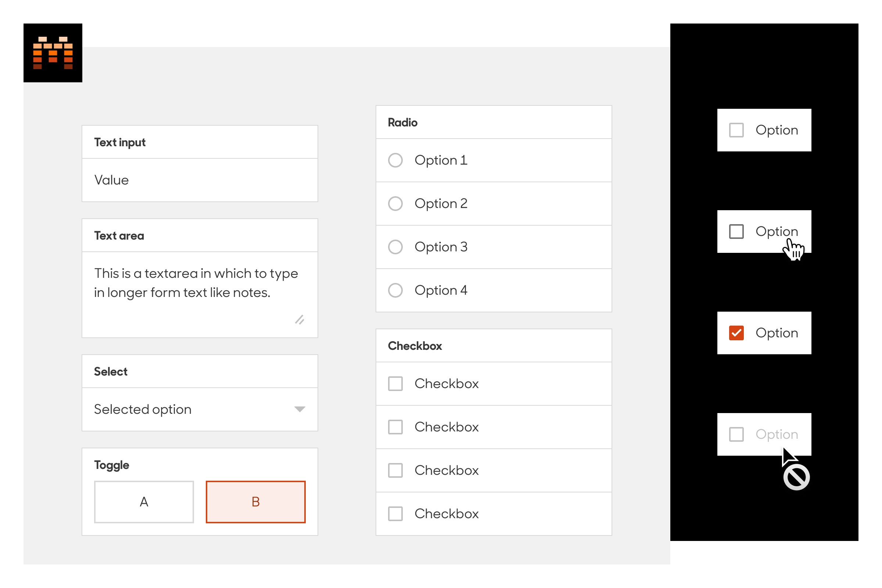Check the checked orange Option checkbox
Image resolution: width=882 pixels, height=588 pixels.
(736, 333)
